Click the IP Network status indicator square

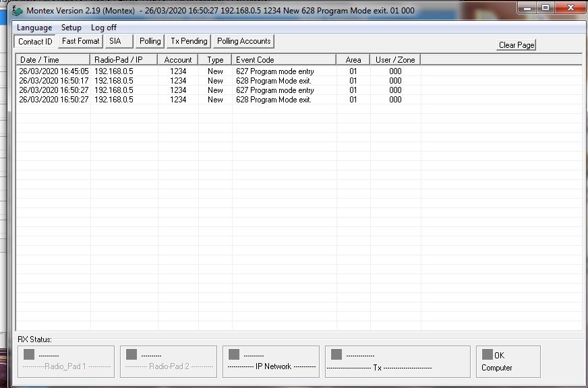(234, 354)
